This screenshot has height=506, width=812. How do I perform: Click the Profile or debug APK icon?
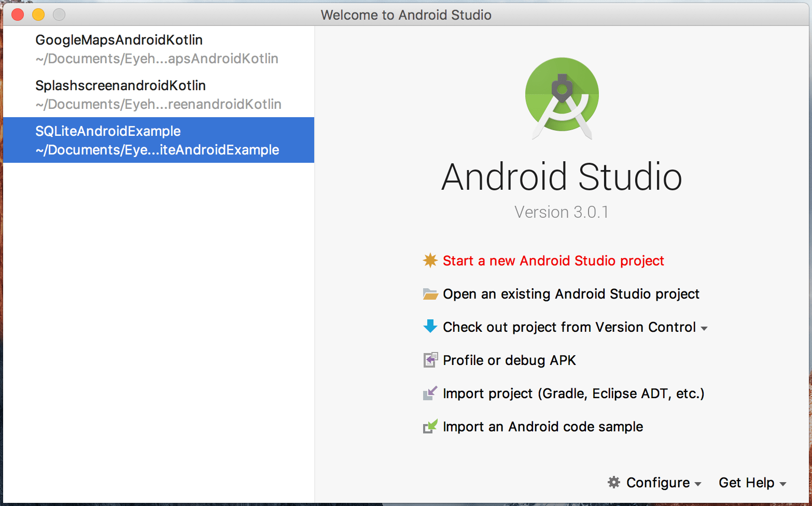(x=430, y=360)
